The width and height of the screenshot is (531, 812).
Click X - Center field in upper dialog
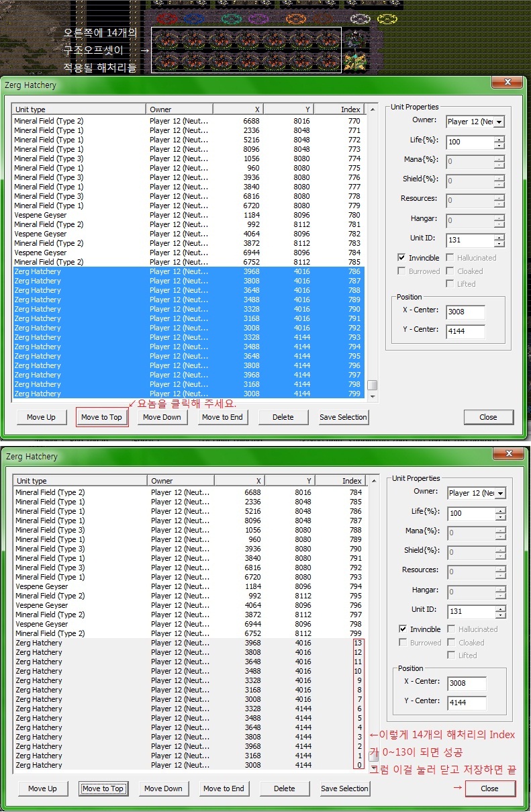(x=465, y=312)
